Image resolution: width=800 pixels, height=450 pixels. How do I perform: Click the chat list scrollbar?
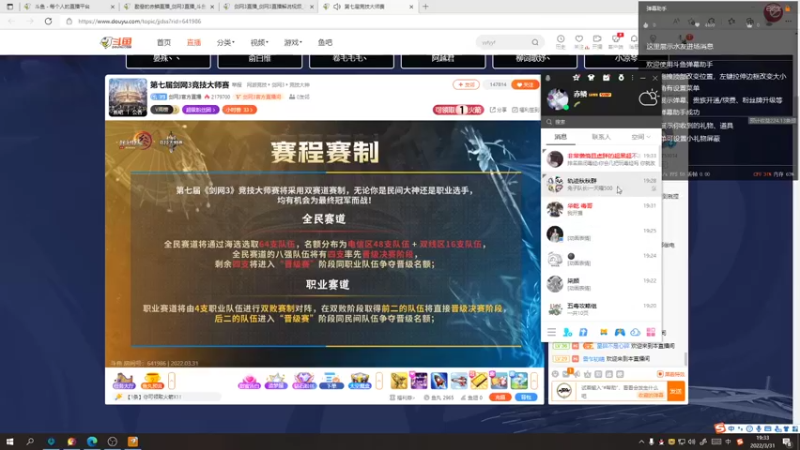click(686, 359)
